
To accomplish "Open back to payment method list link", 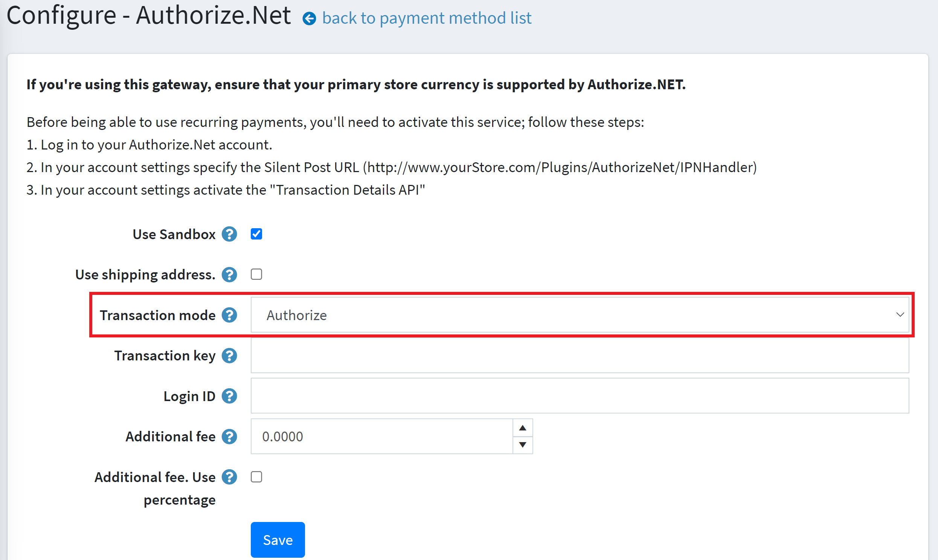I will pyautogui.click(x=427, y=18).
